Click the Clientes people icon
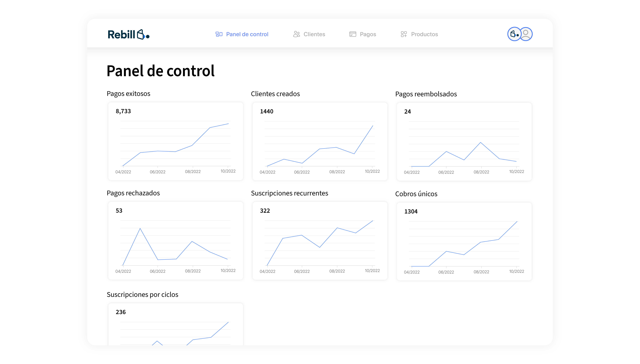This screenshot has height=364, width=640. (296, 34)
